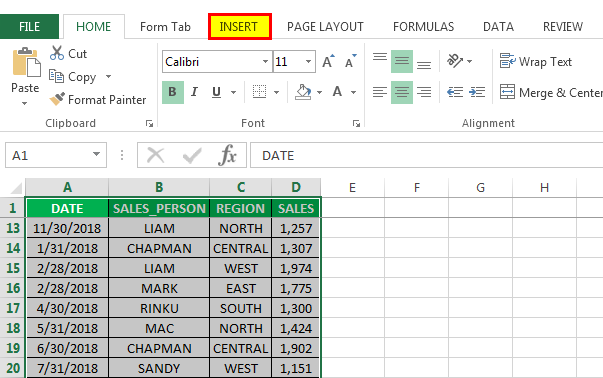Select row 13 header
The image size is (603, 378).
pyautogui.click(x=13, y=228)
